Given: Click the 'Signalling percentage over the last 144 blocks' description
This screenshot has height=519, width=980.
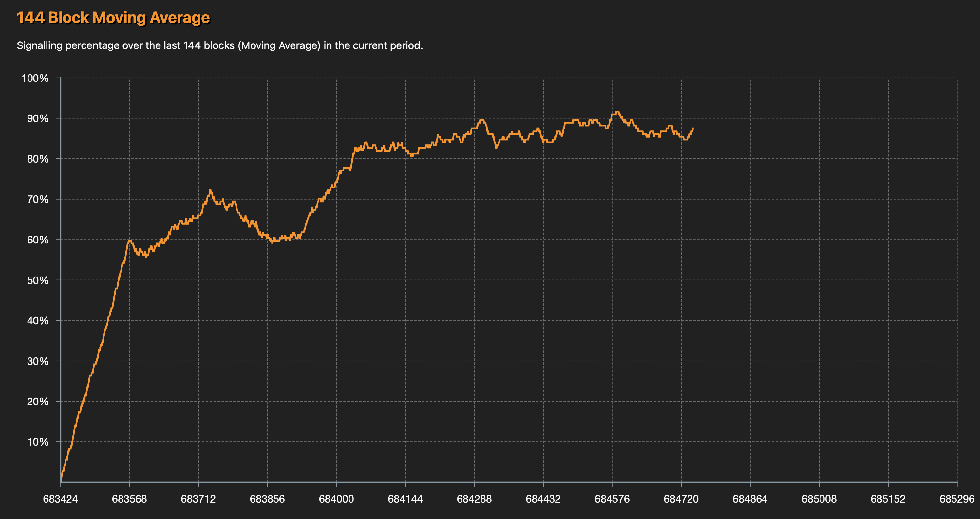Looking at the screenshot, I should point(220,45).
